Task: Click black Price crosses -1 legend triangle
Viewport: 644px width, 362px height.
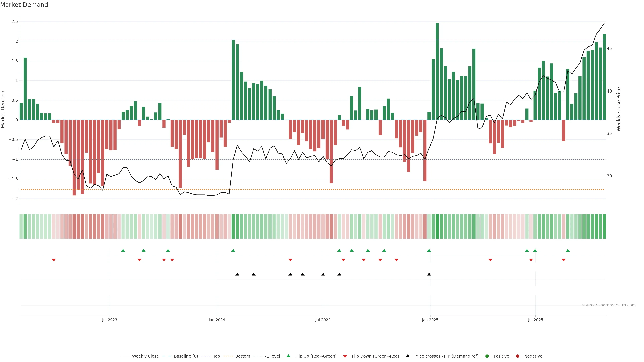Action: 408,356
